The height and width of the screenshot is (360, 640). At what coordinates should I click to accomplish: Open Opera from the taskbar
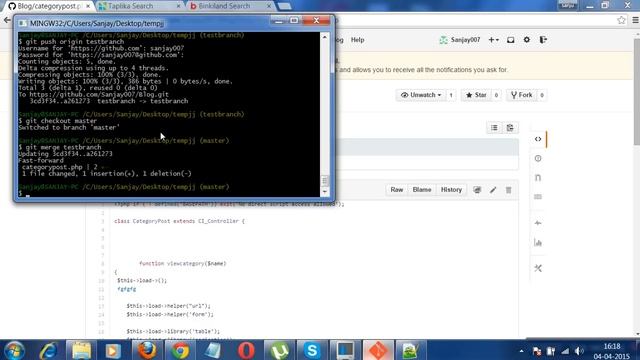(246, 350)
